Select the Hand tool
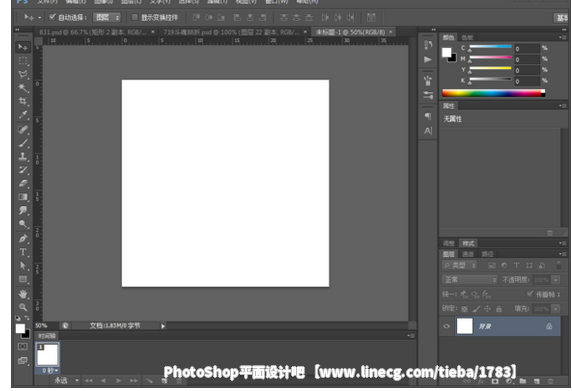 coord(23,294)
